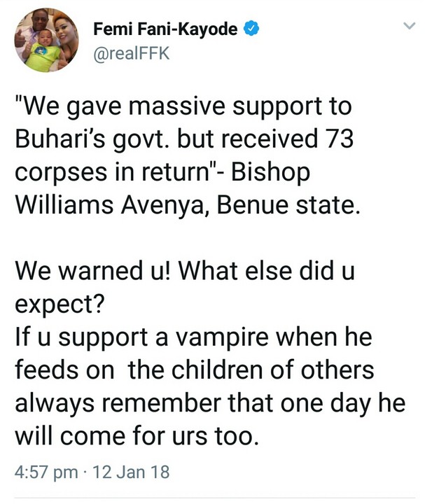
Task: Click the line "Buhari's govt. but received 73"
Action: (x=183, y=141)
